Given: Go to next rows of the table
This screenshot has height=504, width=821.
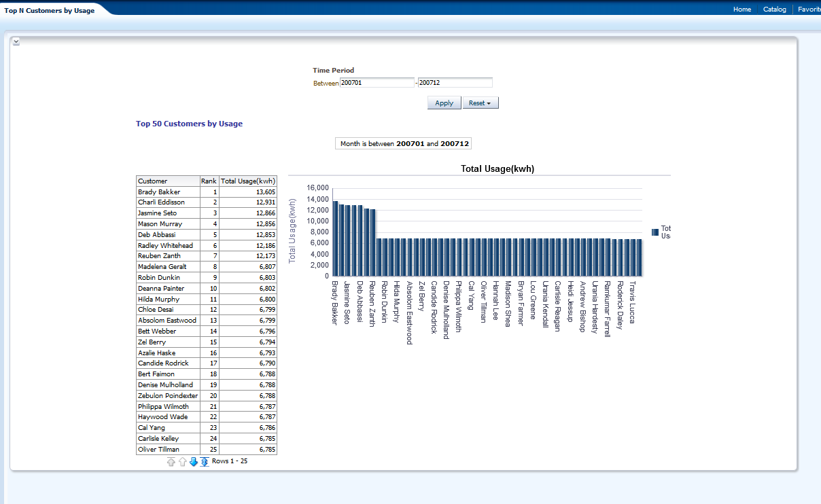Looking at the screenshot, I should [193, 462].
